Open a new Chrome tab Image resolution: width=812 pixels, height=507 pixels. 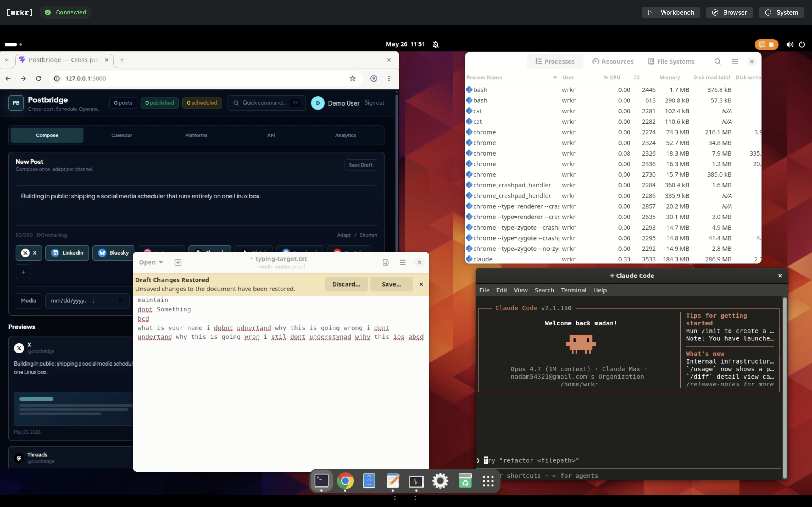pos(122,60)
